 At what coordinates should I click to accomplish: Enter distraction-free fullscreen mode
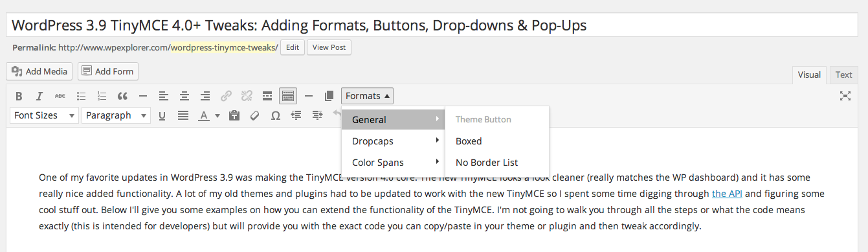(845, 96)
